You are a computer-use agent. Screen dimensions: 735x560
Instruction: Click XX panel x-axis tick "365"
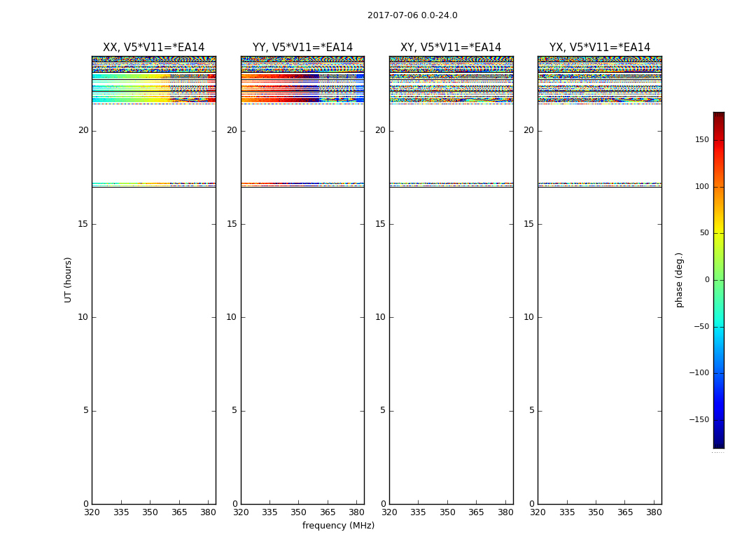(x=179, y=512)
